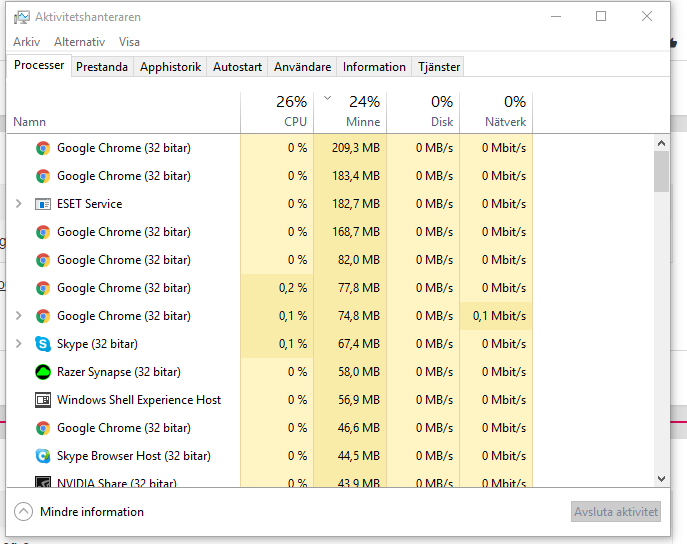Click the scroll up arrow of the process list
The width and height of the screenshot is (687, 544).
[x=662, y=143]
